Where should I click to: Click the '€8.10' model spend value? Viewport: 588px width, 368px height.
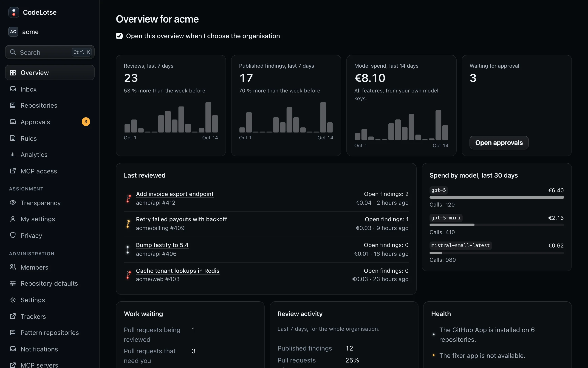(x=370, y=78)
